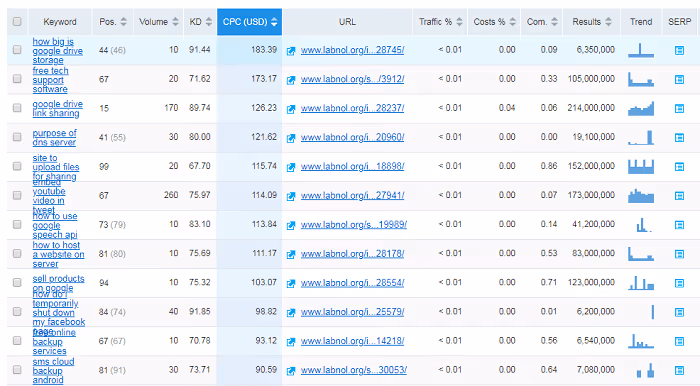Open SERP icon for 'how to host a website on server'
Screen dimensions: 700x386
[679, 254]
